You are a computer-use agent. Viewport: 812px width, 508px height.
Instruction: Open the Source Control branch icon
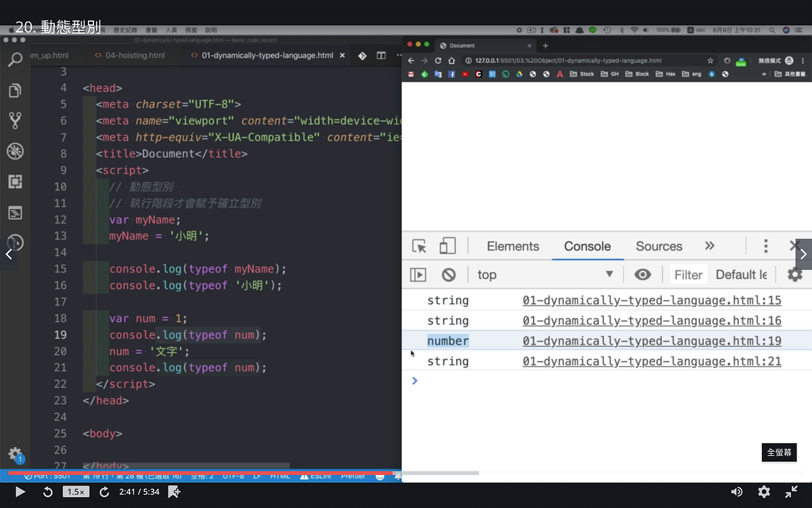pyautogui.click(x=15, y=121)
